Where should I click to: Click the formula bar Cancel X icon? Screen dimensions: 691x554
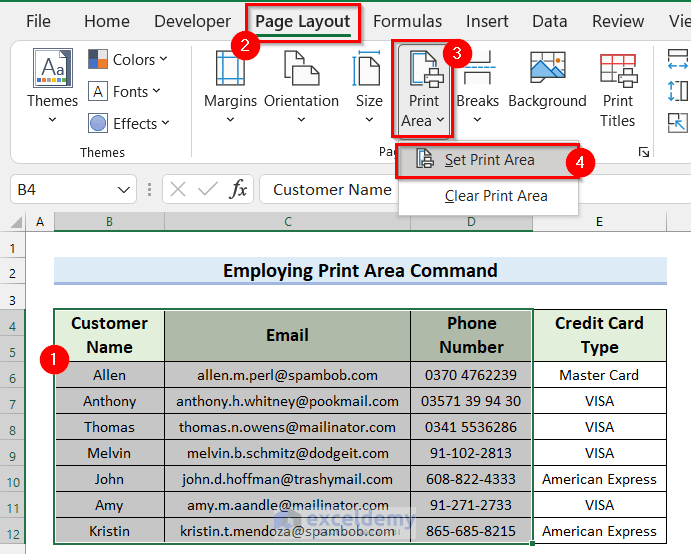click(x=178, y=190)
